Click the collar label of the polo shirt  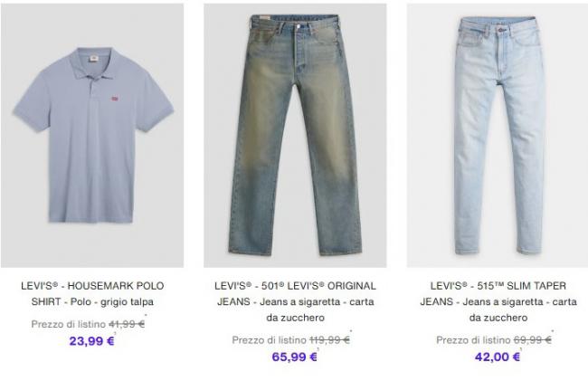tap(93, 59)
